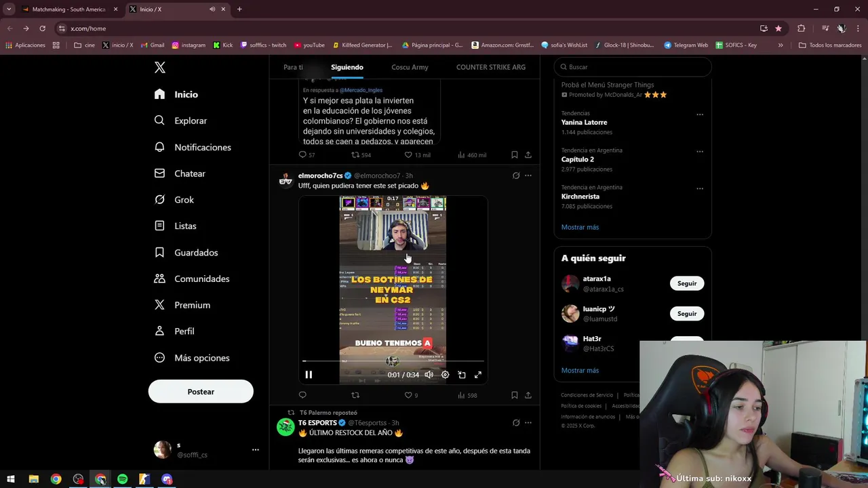Image resolution: width=868 pixels, height=488 pixels.
Task: Click Mostrar más under A quién seguir
Action: pos(580,371)
